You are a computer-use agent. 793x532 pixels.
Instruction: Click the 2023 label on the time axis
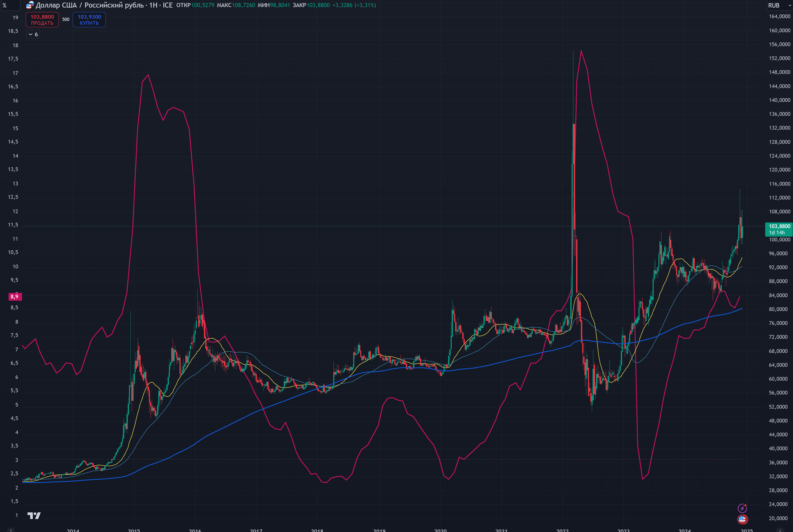[x=624, y=530]
